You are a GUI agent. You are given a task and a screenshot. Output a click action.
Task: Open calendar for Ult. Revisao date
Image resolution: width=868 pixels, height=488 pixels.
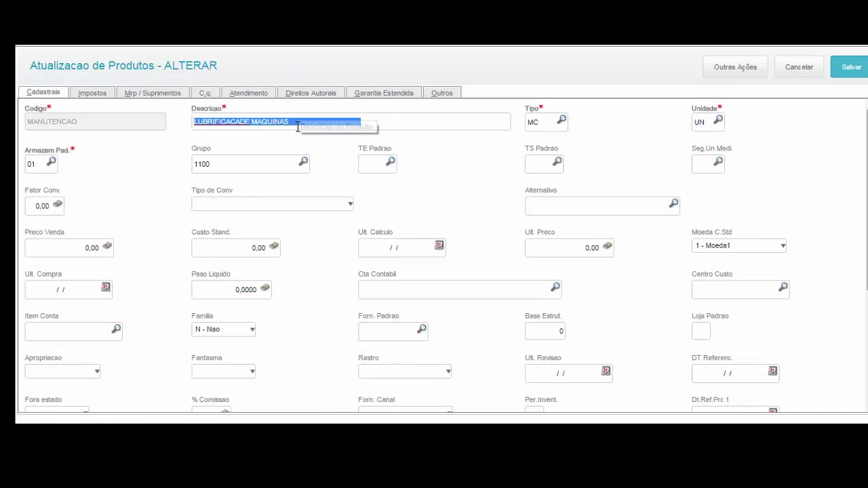point(606,371)
